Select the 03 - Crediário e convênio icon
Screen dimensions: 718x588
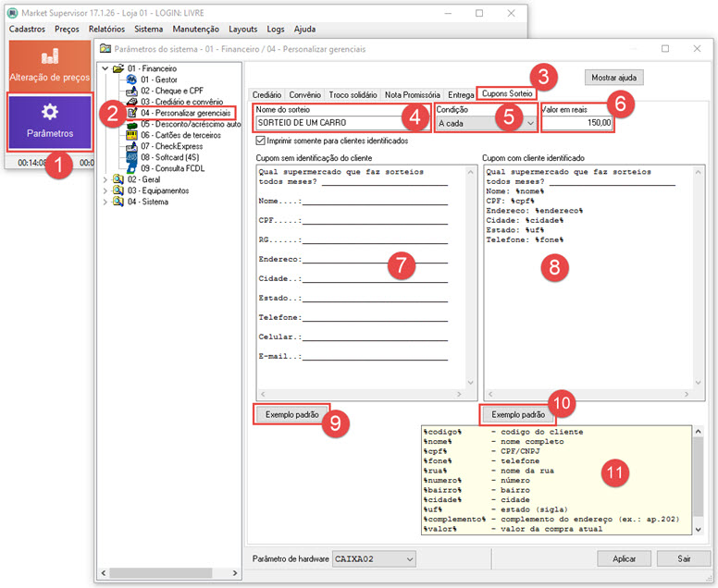point(132,102)
